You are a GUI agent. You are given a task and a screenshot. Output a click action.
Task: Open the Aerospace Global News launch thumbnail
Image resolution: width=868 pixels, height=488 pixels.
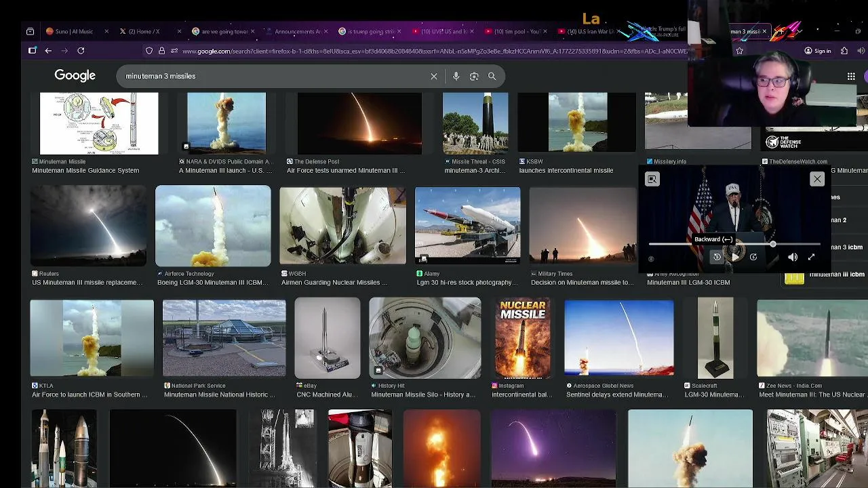619,338
